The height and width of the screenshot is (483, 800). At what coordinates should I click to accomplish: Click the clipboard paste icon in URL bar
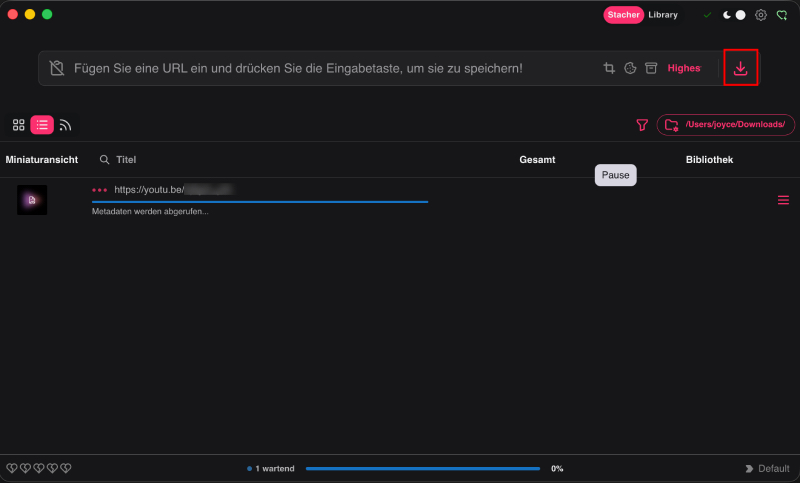click(57, 68)
